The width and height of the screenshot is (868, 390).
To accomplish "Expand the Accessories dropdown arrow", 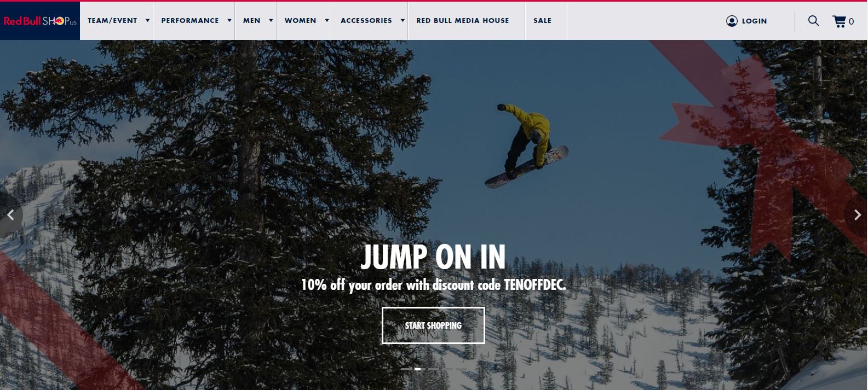I will click(403, 21).
